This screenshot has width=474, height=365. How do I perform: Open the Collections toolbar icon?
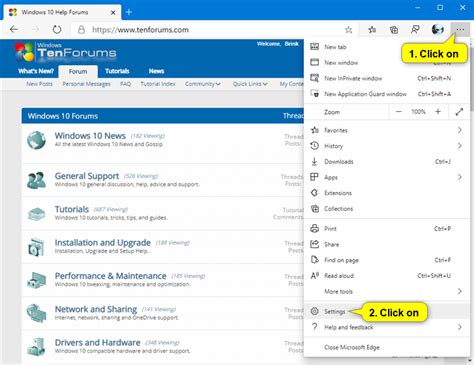[x=394, y=30]
